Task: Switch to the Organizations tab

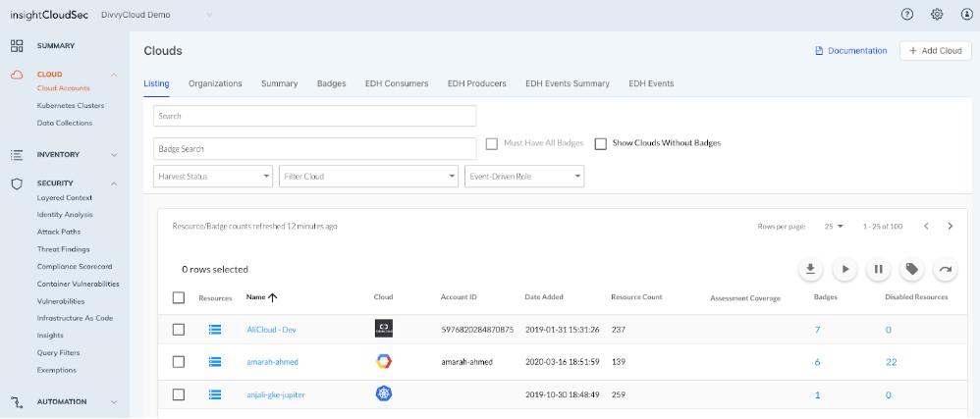Action: click(x=215, y=83)
